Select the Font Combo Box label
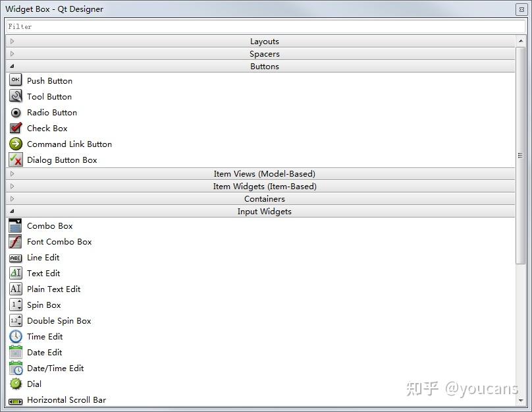This screenshot has height=412, width=532. pos(59,242)
